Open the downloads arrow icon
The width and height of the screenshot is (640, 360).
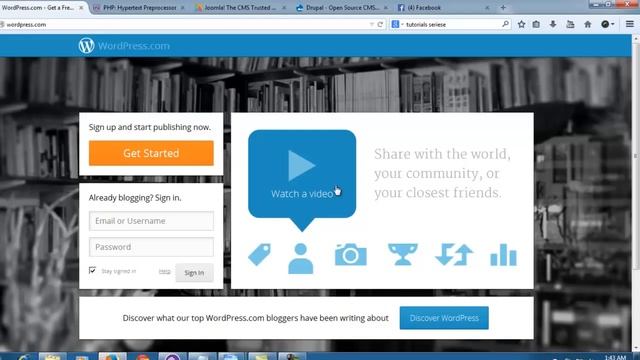coord(553,24)
